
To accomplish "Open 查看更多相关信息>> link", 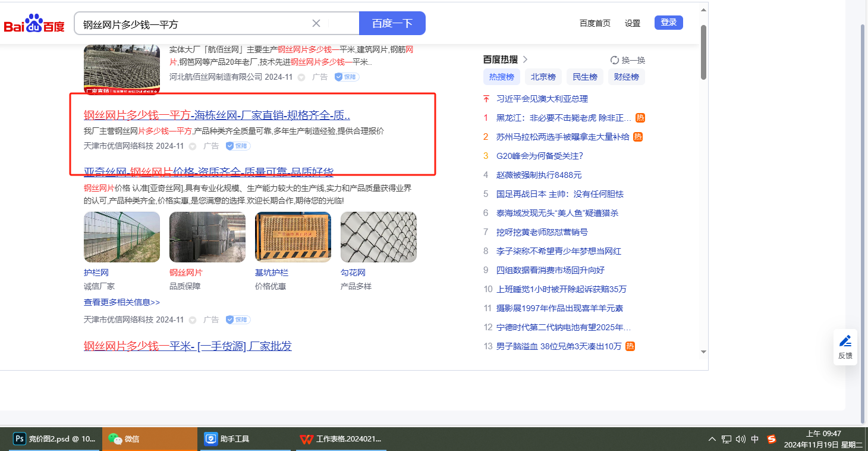I will tap(122, 302).
